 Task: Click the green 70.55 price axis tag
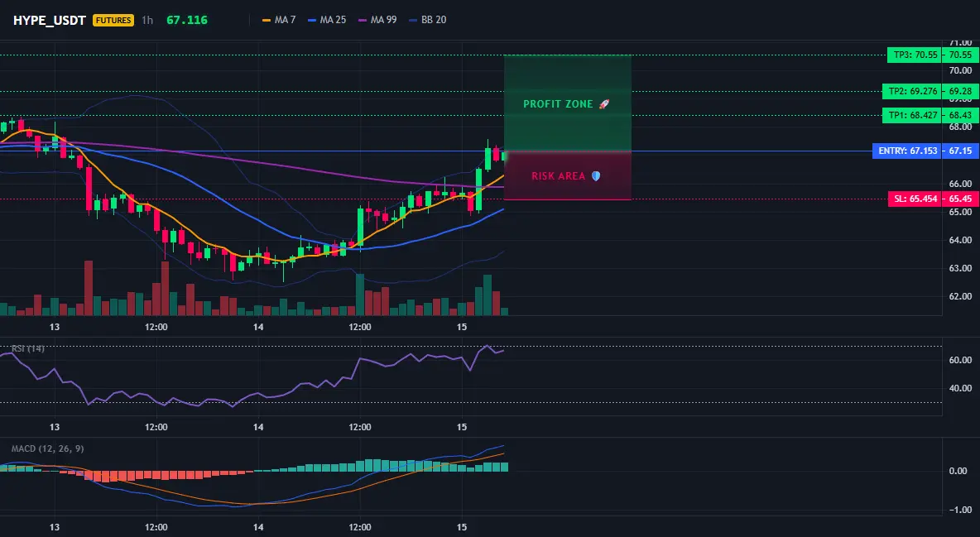pyautogui.click(x=961, y=55)
